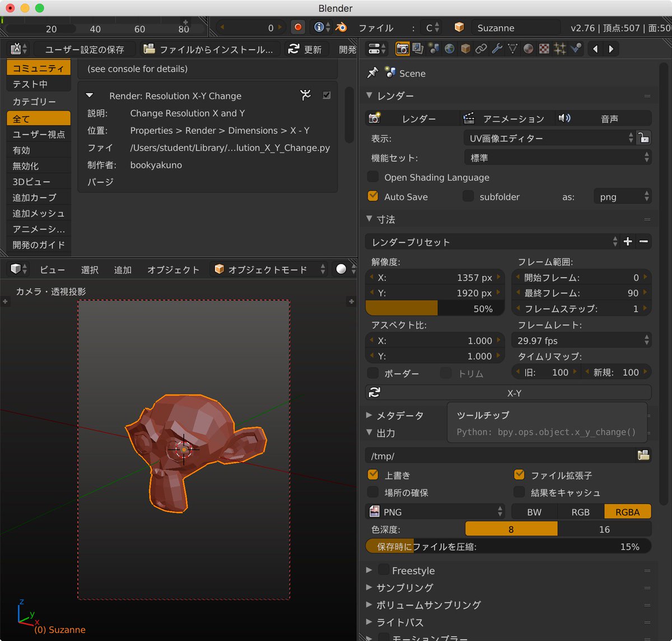Click the ユーザー設定の保存 button
This screenshot has height=641, width=672.
(x=85, y=49)
